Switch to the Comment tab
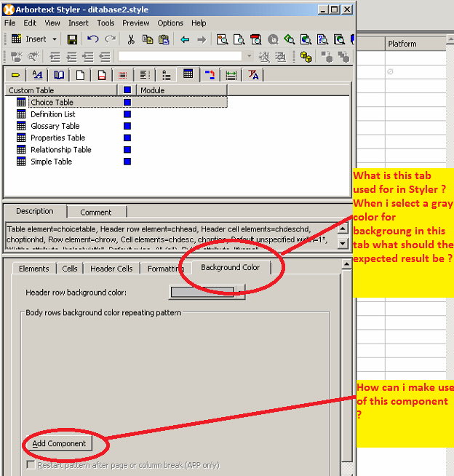The image size is (454, 476). pos(96,213)
